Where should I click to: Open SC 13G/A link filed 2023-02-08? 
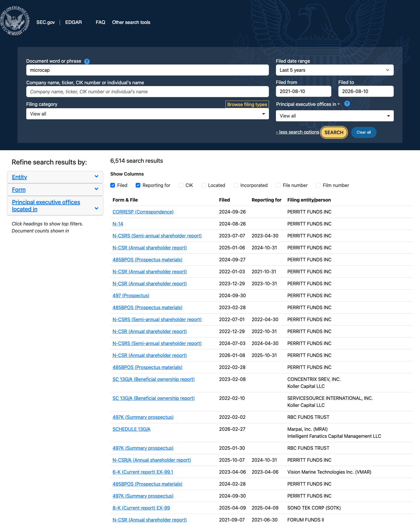[x=153, y=379]
